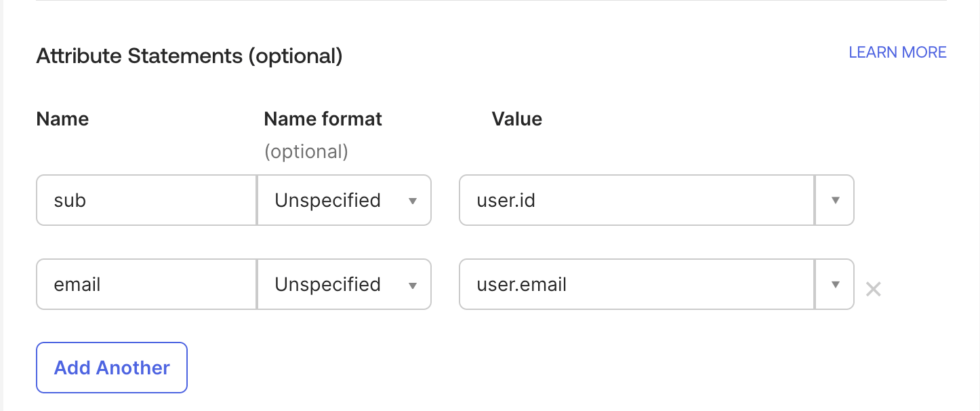Click the Value column header

point(517,119)
